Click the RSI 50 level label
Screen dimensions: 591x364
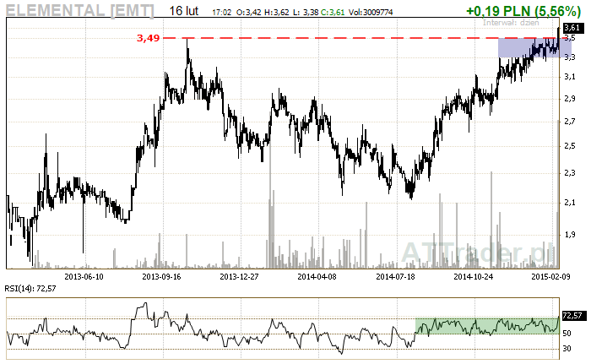tap(567, 334)
